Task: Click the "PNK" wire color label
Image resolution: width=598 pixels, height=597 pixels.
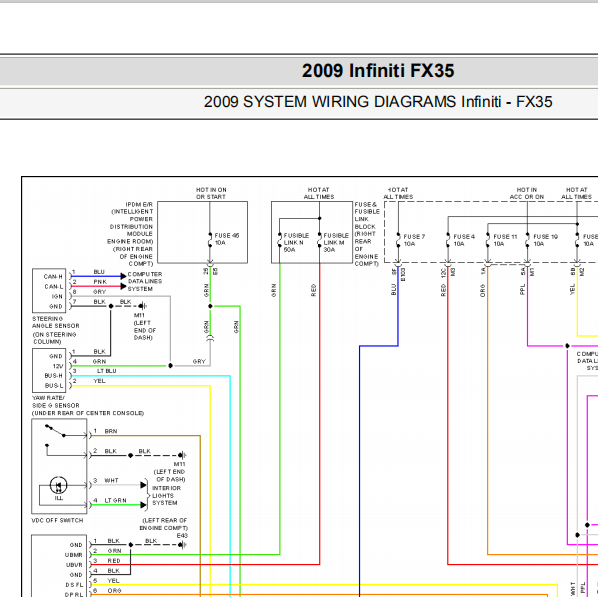Action: pyautogui.click(x=100, y=282)
